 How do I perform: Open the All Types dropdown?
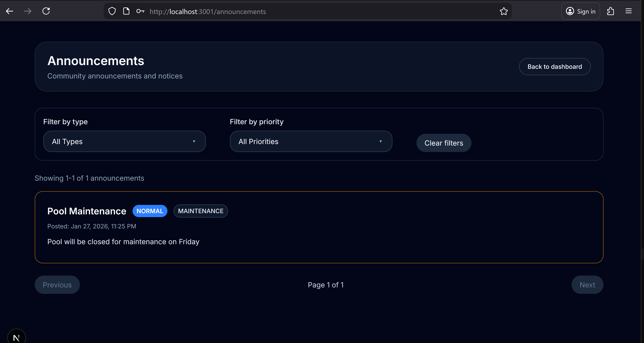pyautogui.click(x=124, y=141)
